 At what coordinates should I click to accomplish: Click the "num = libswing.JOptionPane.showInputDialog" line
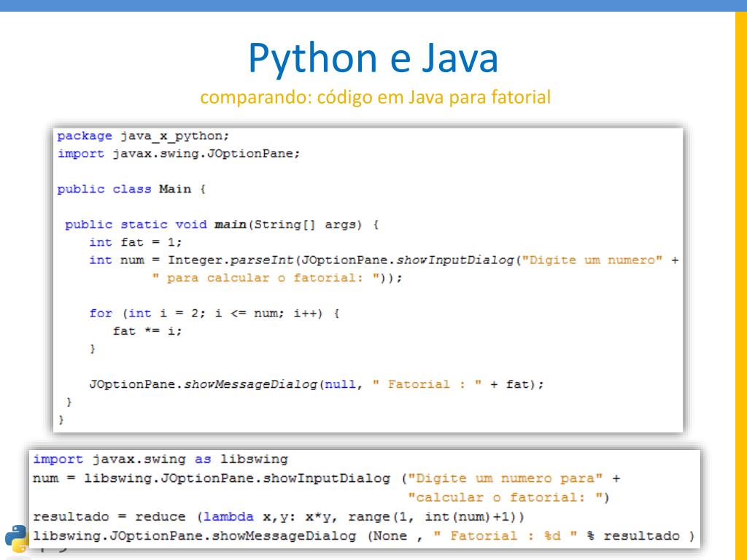pos(326,478)
